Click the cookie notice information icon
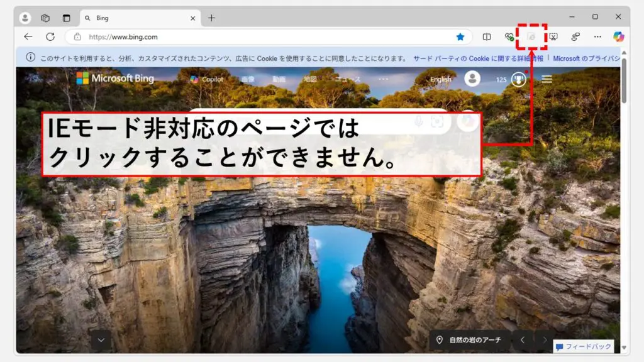This screenshot has height=362, width=644. (30, 57)
